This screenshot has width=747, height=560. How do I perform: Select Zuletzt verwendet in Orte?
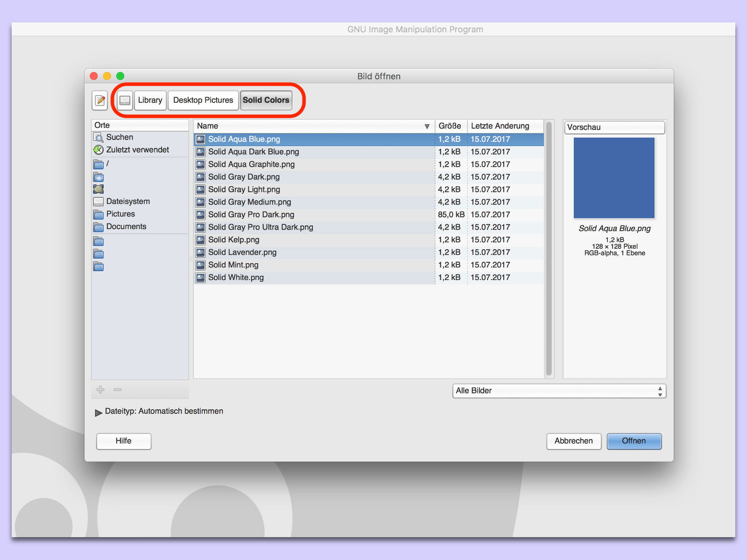tap(140, 150)
